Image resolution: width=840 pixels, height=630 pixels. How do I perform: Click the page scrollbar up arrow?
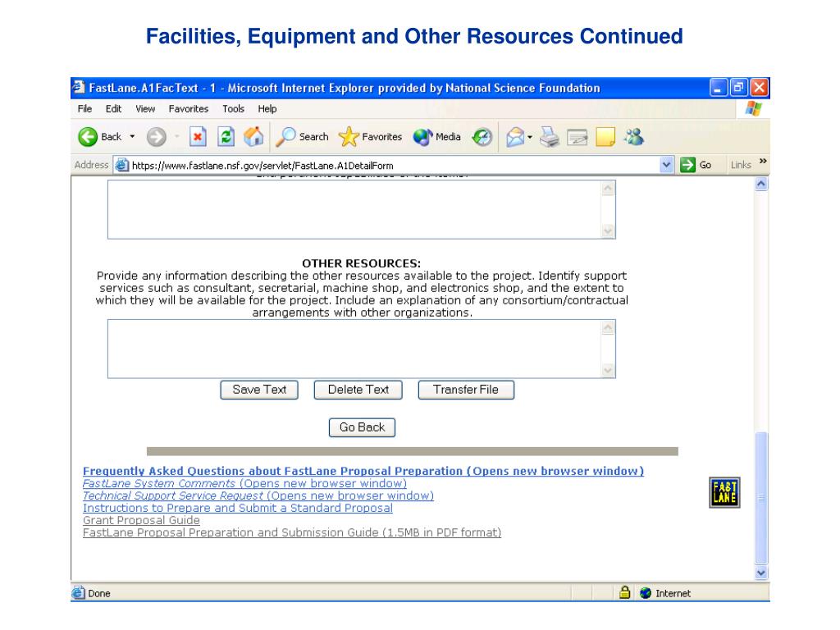point(761,185)
